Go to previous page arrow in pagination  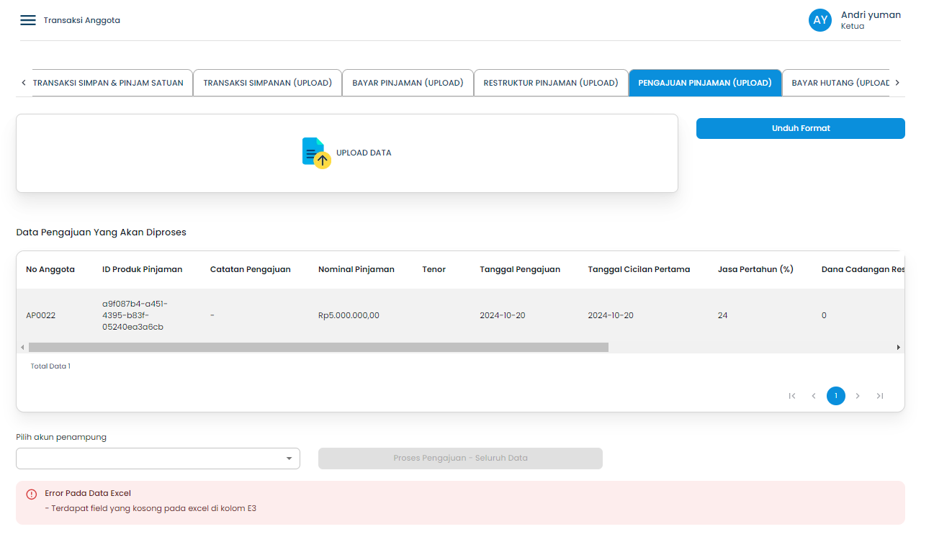click(814, 396)
